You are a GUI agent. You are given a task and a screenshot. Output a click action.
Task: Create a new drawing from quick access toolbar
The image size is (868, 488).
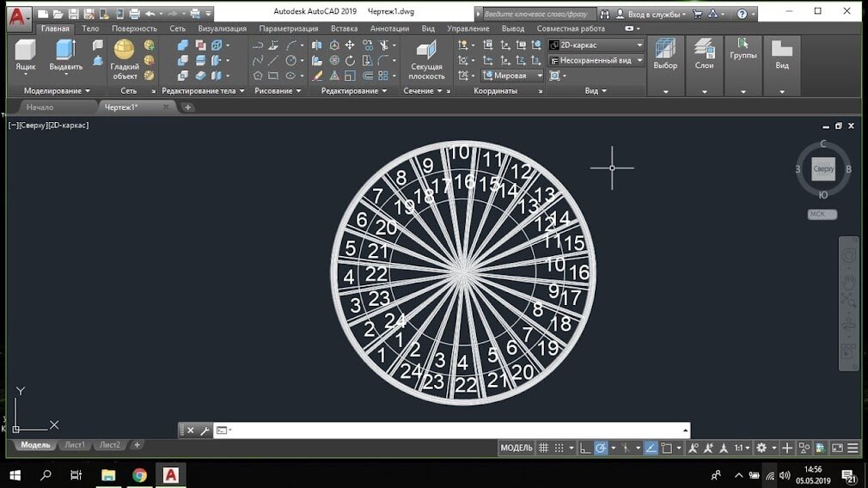43,13
